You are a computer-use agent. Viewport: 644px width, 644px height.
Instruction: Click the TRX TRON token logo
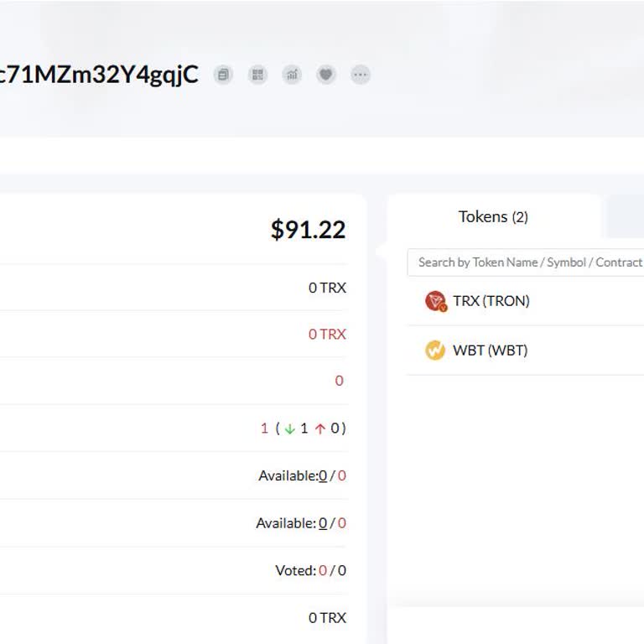(x=435, y=301)
